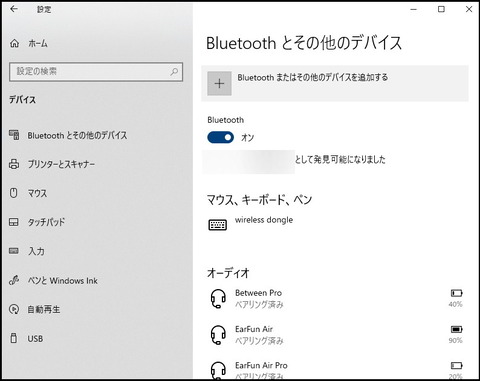Click the USB icon in sidebar
Image resolution: width=480 pixels, height=381 pixels.
click(14, 338)
